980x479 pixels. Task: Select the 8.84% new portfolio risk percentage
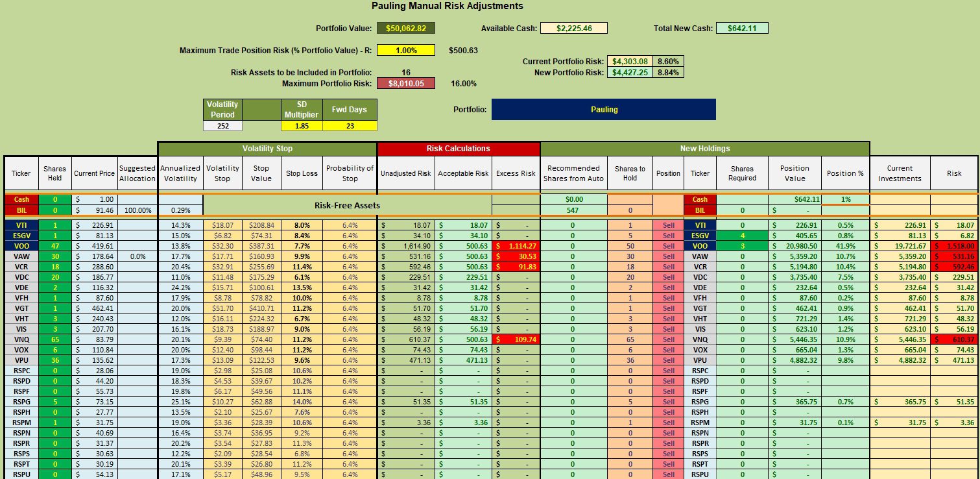pos(668,72)
